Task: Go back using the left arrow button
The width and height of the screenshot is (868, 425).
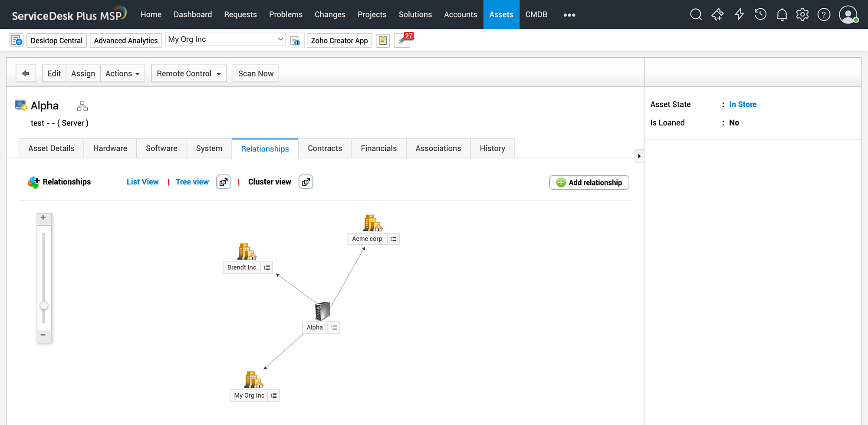Action: point(26,73)
